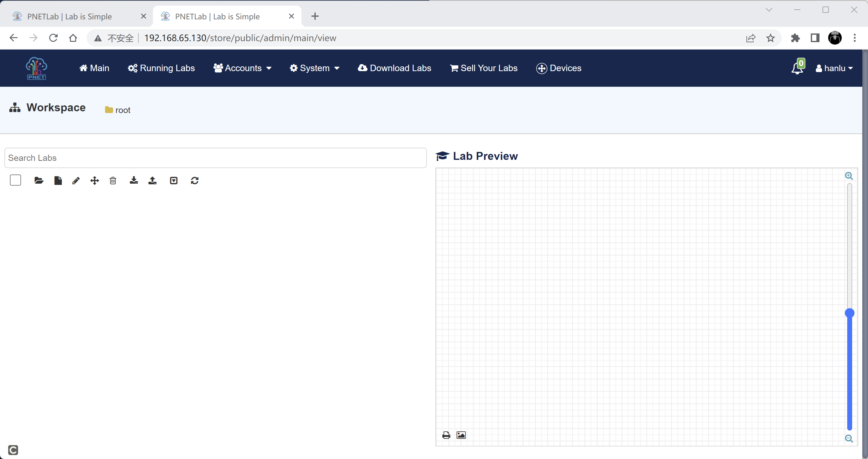
Task: Click the bottom-left C icon
Action: click(x=13, y=450)
